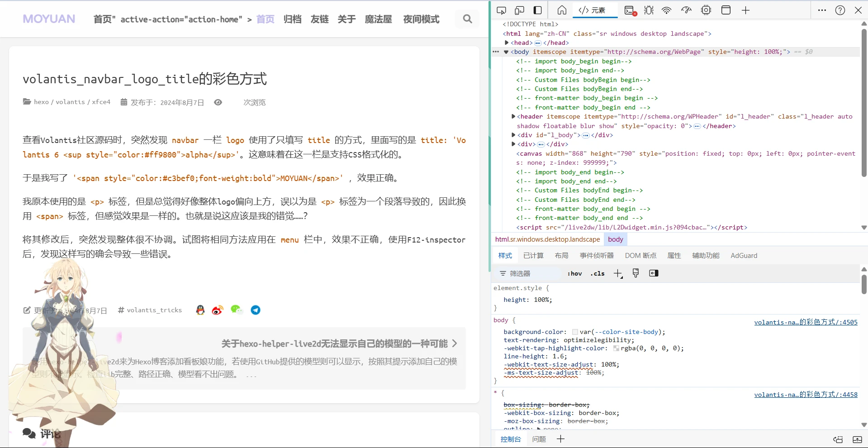The width and height of the screenshot is (868, 448).
Task: Share post via Weibo icon
Action: coord(218,310)
